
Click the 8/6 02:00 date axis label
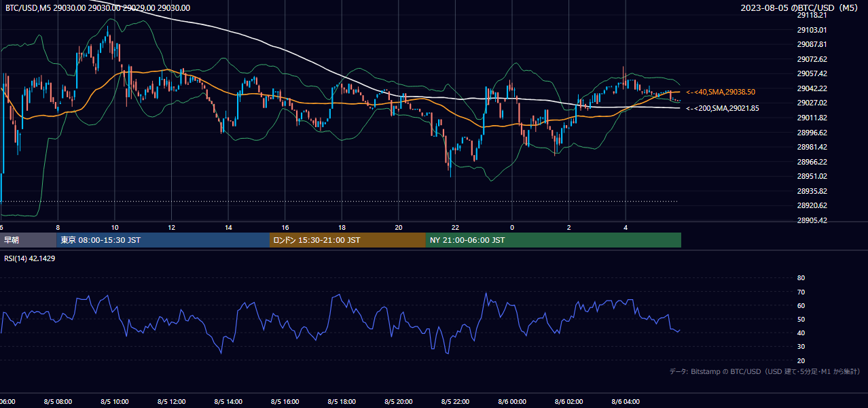[569, 402]
